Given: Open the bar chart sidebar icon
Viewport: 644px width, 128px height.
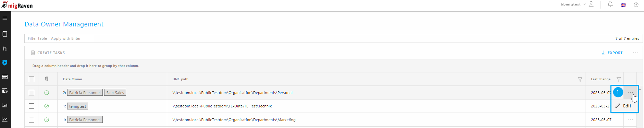Looking at the screenshot, I should point(5,105).
